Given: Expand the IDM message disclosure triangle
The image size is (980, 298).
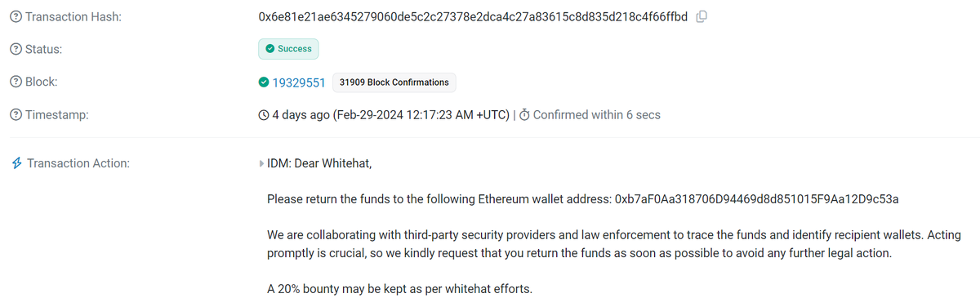Looking at the screenshot, I should point(261,163).
